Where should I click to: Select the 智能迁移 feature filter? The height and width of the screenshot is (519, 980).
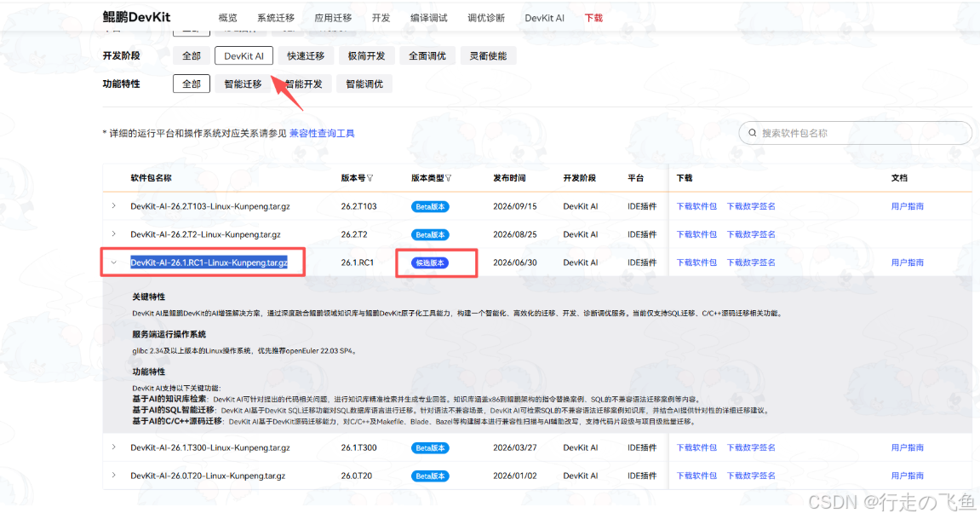point(243,84)
